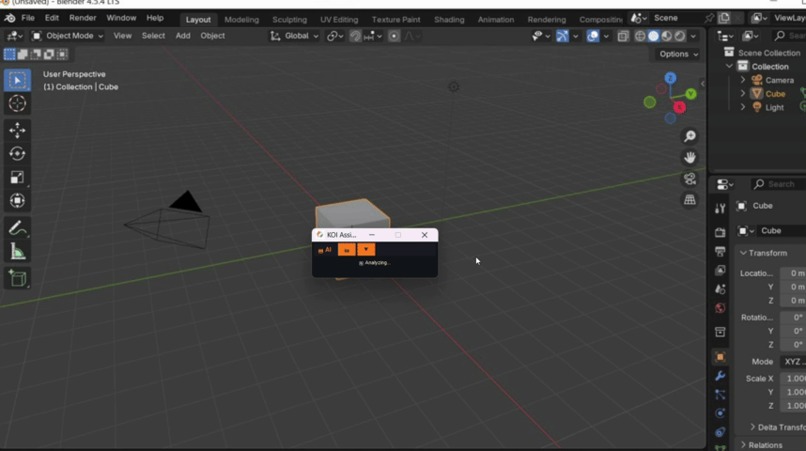Click the pan view hand icon

690,157
